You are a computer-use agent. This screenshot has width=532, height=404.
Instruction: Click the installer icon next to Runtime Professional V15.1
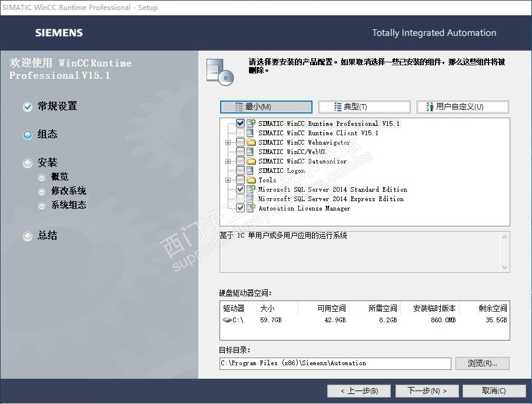click(251, 123)
